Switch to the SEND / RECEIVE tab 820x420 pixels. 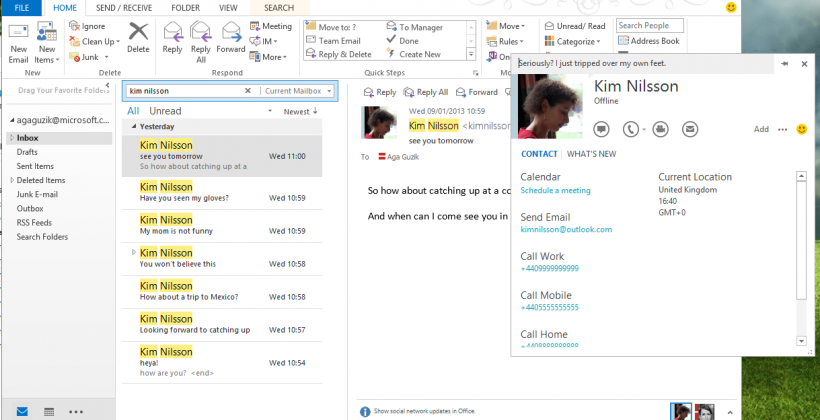coord(123,8)
